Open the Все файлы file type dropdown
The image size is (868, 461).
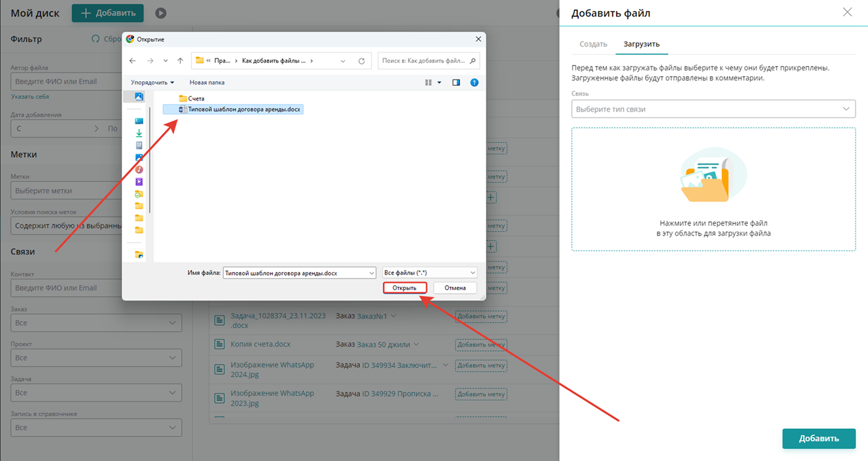point(429,273)
